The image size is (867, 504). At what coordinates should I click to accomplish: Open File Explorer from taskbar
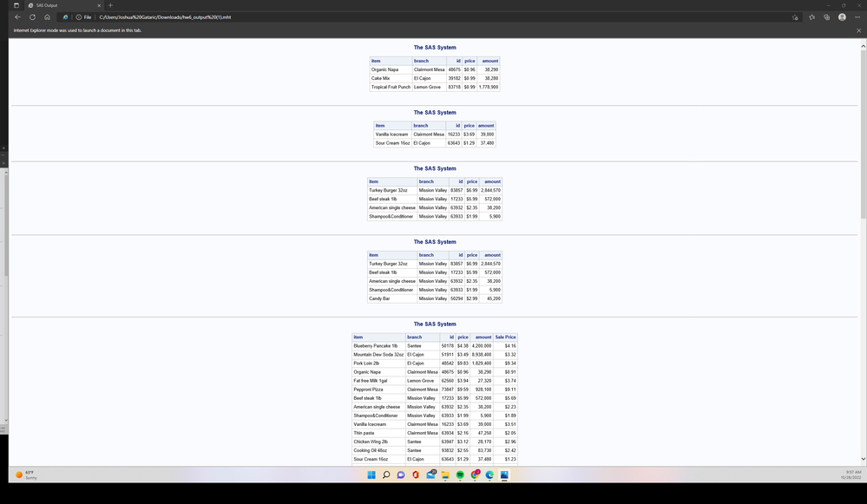[x=445, y=475]
